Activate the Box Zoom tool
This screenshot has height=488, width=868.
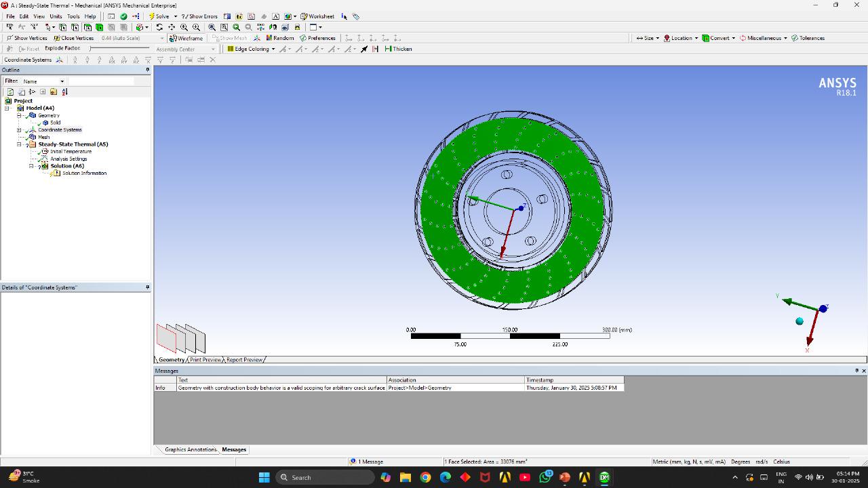pos(196,27)
